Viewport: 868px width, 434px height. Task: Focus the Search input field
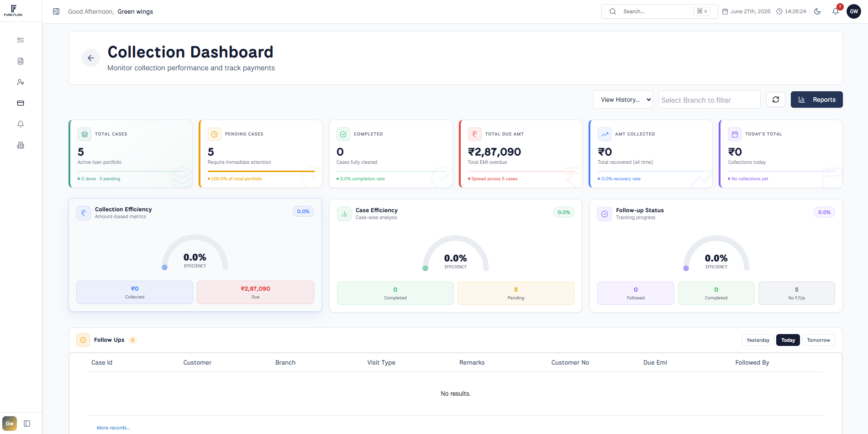660,11
